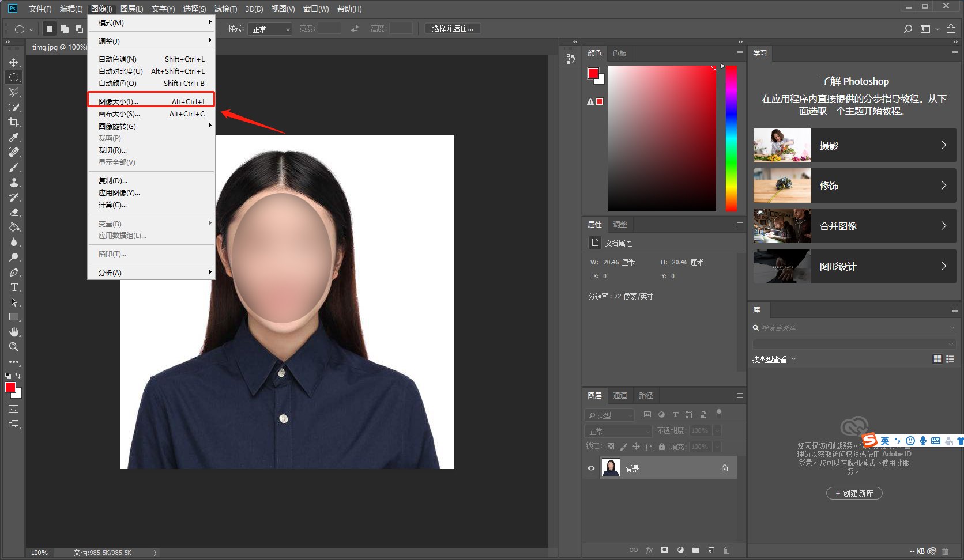964x560 pixels.
Task: Click the rainbow hue slider strip
Action: [730, 138]
